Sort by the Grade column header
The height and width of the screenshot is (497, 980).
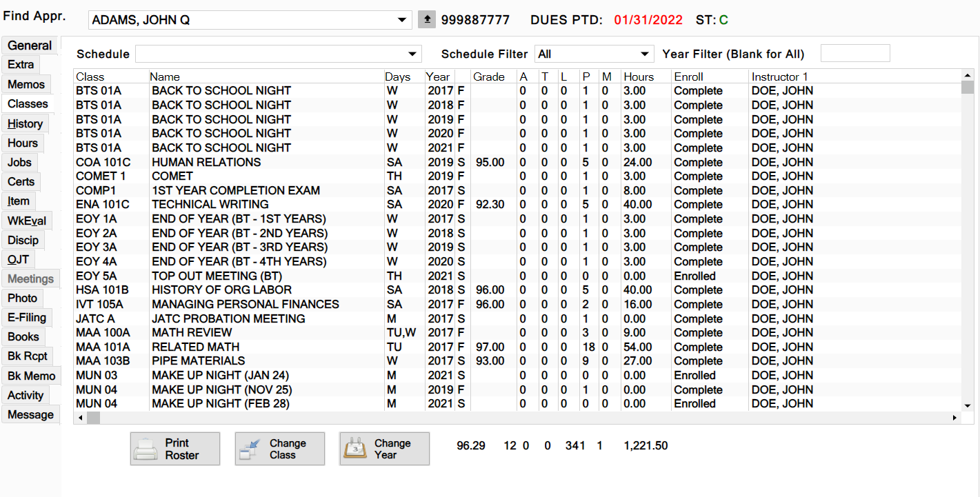pyautogui.click(x=488, y=77)
